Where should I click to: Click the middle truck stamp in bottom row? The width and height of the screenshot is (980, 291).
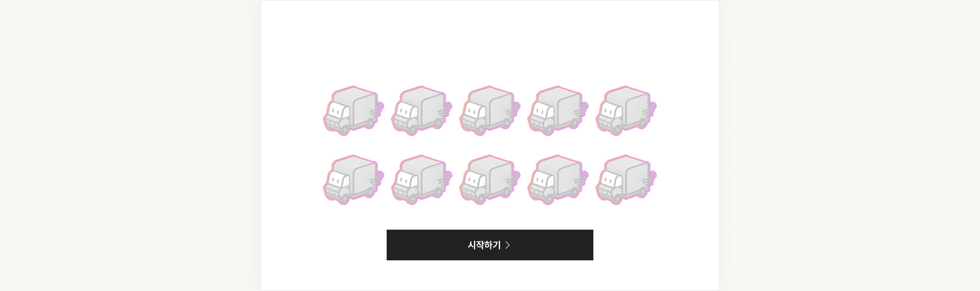pos(490,180)
